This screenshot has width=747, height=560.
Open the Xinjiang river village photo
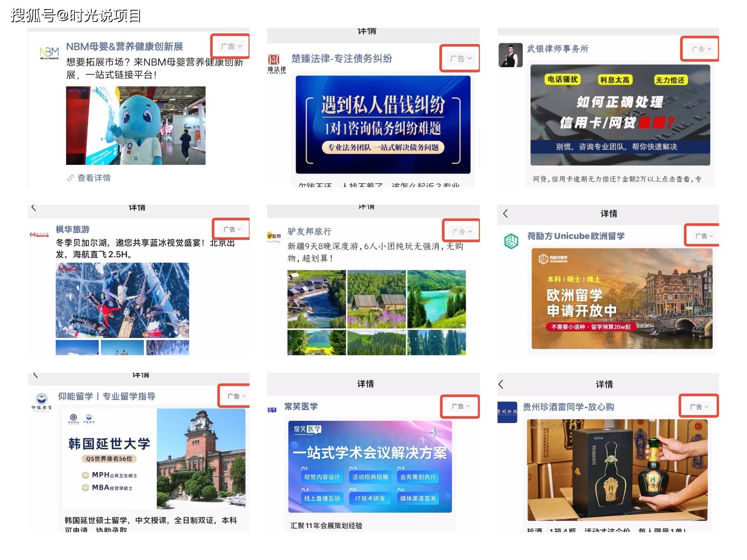(317, 299)
